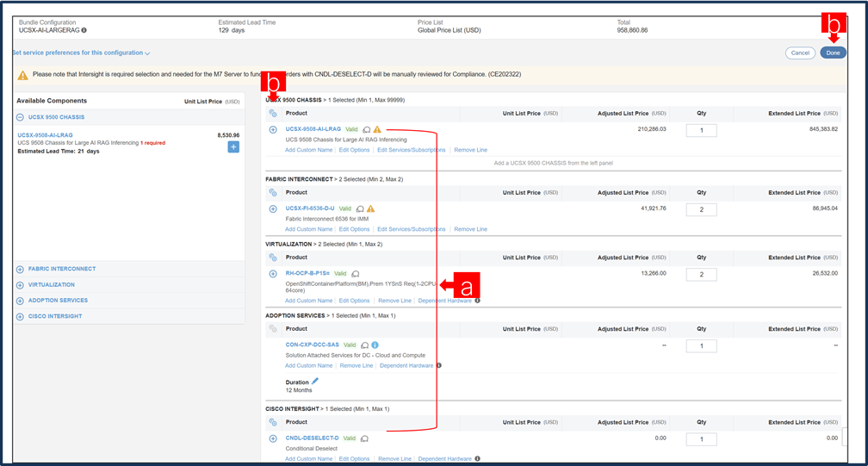Screen dimensions: 868x466
Task: Click headset support icon beside CON-CXP-DCC-SAS
Action: pyautogui.click(x=364, y=345)
